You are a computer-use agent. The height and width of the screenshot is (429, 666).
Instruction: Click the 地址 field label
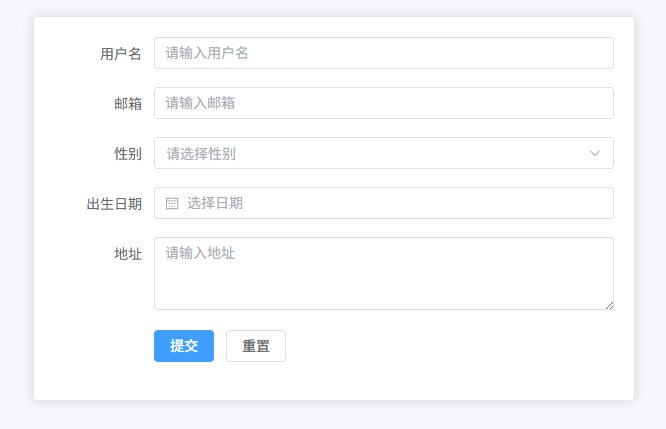(128, 254)
